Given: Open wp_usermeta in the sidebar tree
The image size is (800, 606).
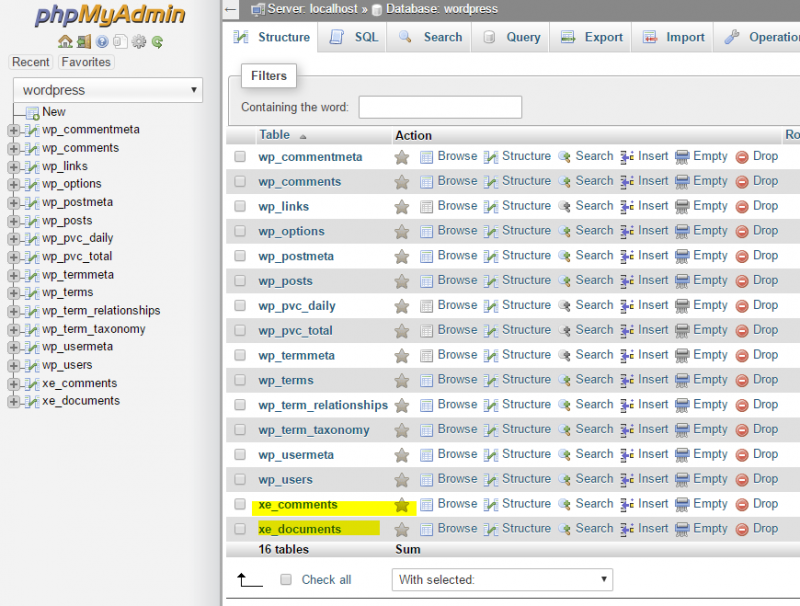Looking at the screenshot, I should [x=78, y=347].
